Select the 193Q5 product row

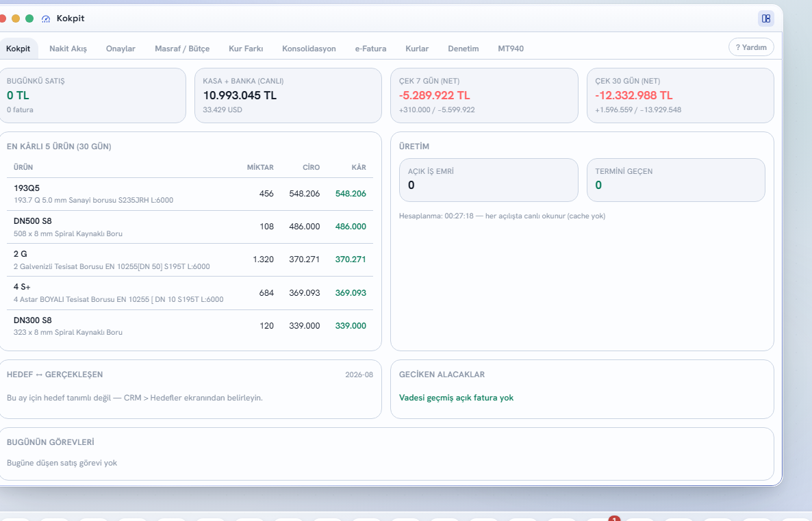click(x=190, y=194)
